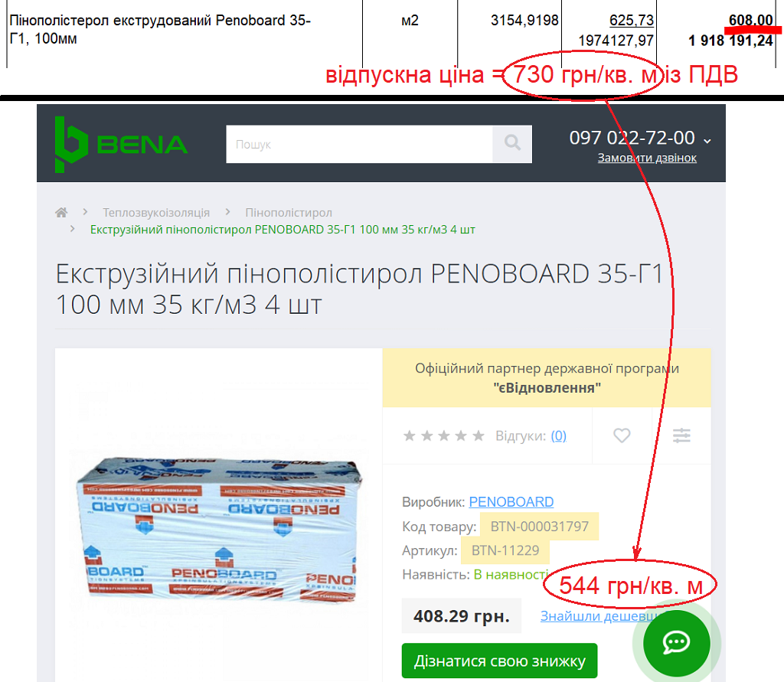This screenshot has width=784, height=682.
Task: Click the fifth rating star
Action: (x=479, y=436)
